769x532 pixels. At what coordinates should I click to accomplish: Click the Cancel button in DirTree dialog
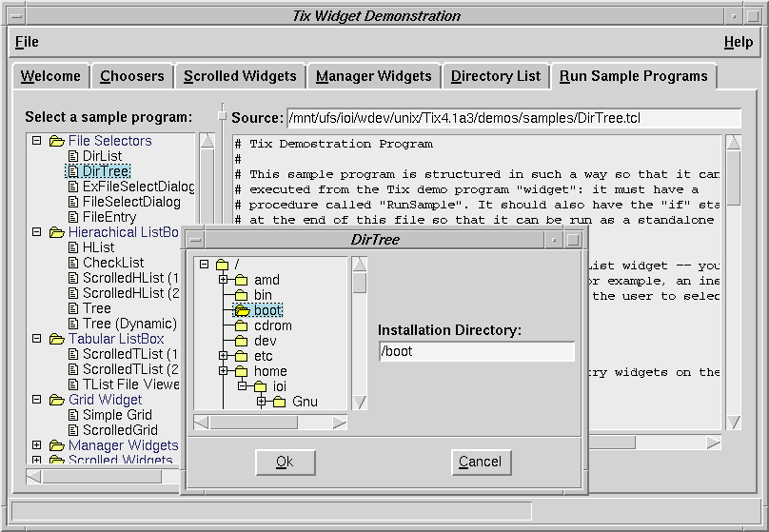481,462
